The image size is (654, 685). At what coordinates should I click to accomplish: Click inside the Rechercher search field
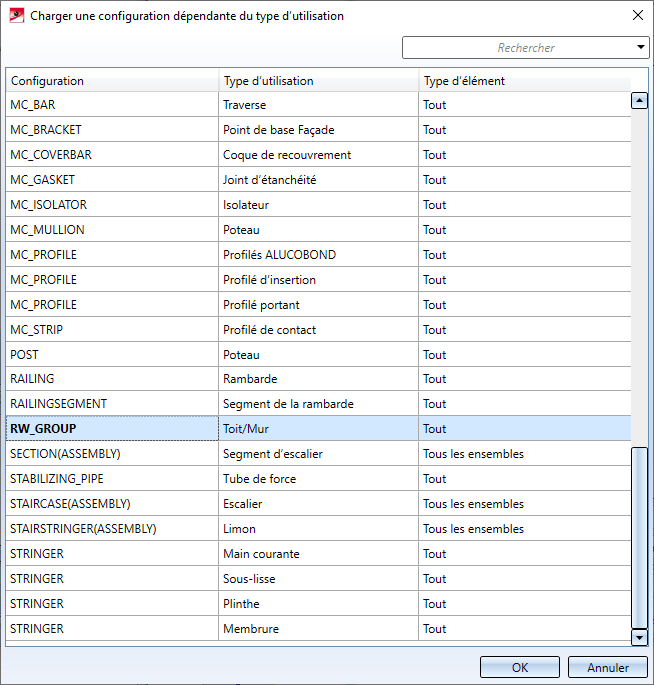point(518,48)
